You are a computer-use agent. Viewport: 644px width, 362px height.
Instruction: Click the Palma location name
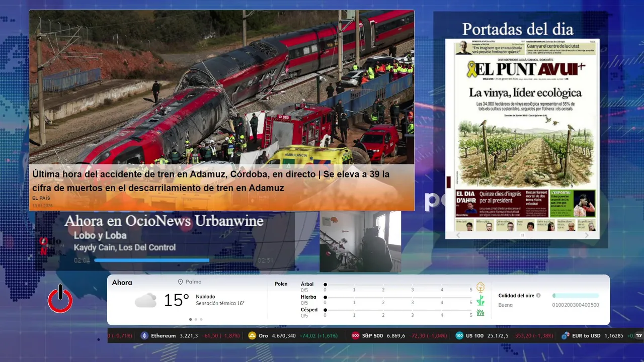(193, 282)
